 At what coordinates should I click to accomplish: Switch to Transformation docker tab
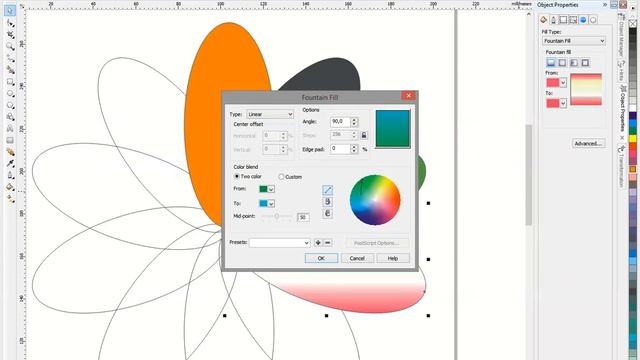tap(622, 167)
